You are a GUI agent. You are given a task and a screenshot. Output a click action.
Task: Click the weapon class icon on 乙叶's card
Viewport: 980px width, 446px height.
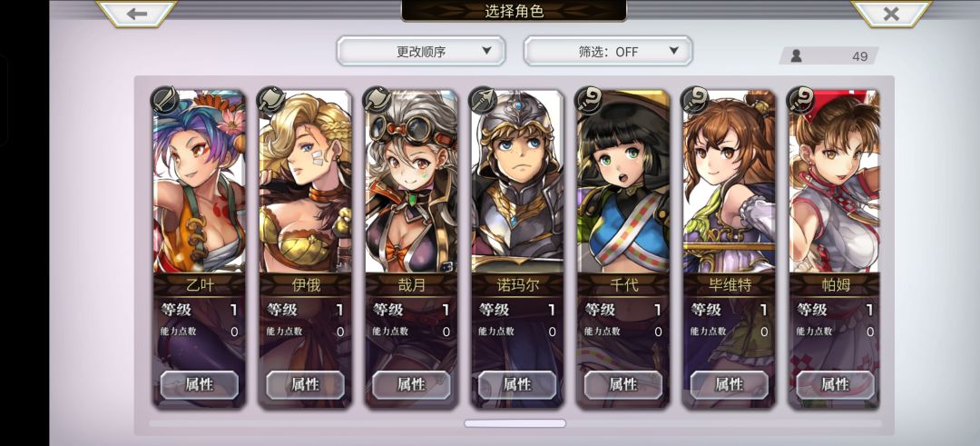pyautogui.click(x=165, y=99)
